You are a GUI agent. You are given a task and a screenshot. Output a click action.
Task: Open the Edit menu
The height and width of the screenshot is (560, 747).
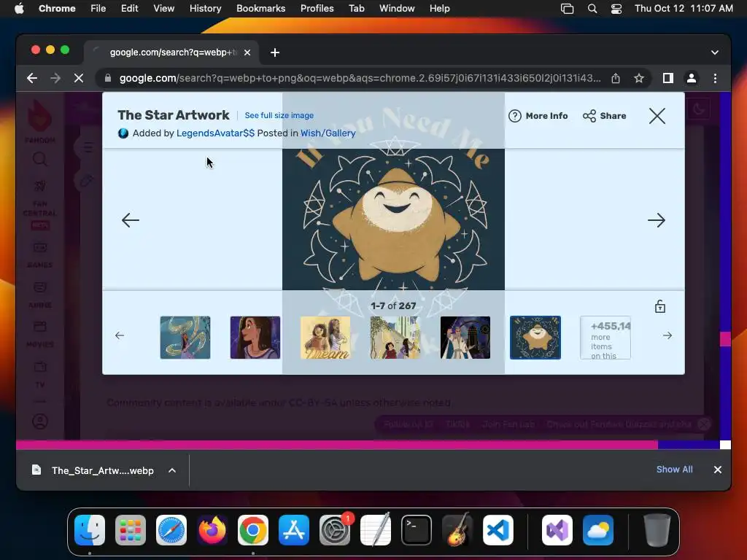tap(129, 9)
